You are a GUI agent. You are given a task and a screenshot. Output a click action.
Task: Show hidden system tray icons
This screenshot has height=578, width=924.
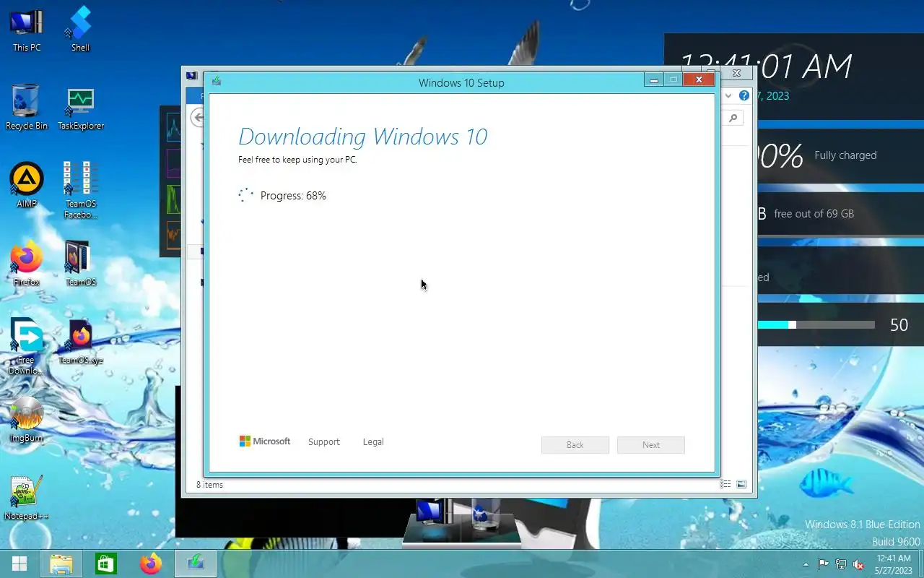[806, 564]
